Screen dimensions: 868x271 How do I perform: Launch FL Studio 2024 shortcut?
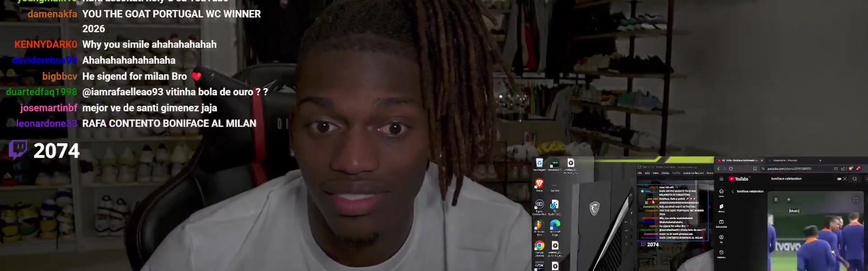pyautogui.click(x=539, y=224)
